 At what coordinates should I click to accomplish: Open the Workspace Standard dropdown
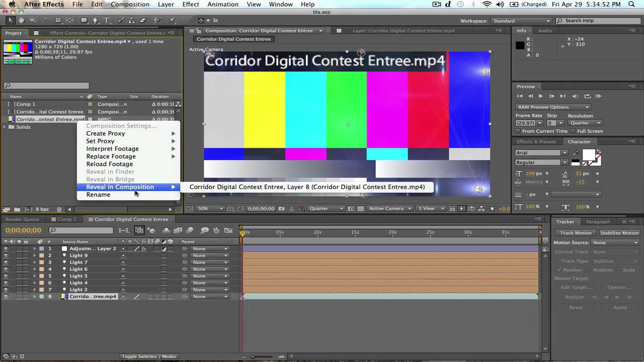tap(521, 21)
